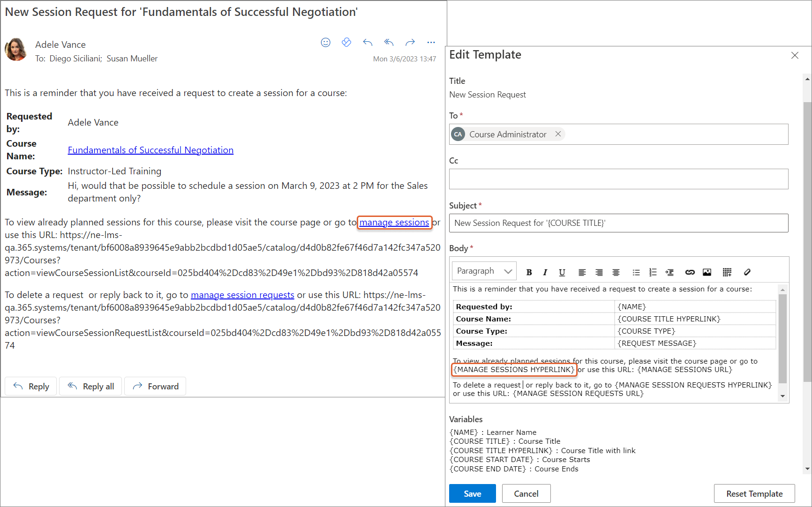Image resolution: width=812 pixels, height=507 pixels.
Task: Click the reply-all double arrow icon in header
Action: 389,43
